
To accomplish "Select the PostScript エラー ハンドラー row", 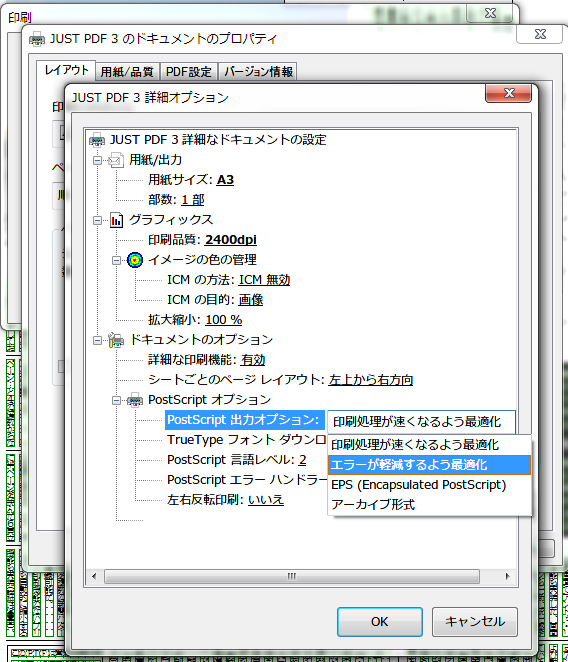I will (247, 480).
